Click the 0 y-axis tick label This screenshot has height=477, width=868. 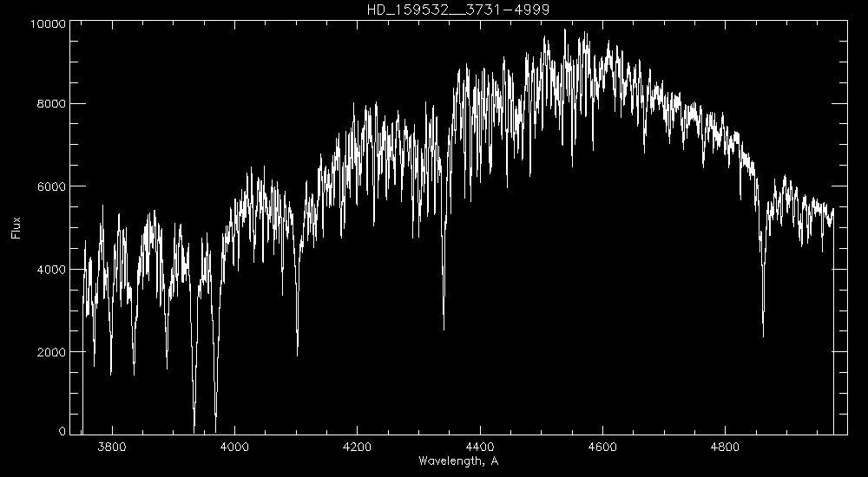tap(62, 432)
